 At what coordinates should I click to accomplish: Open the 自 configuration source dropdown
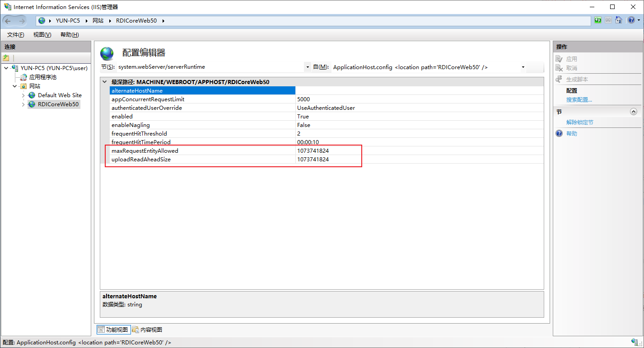[523, 67]
